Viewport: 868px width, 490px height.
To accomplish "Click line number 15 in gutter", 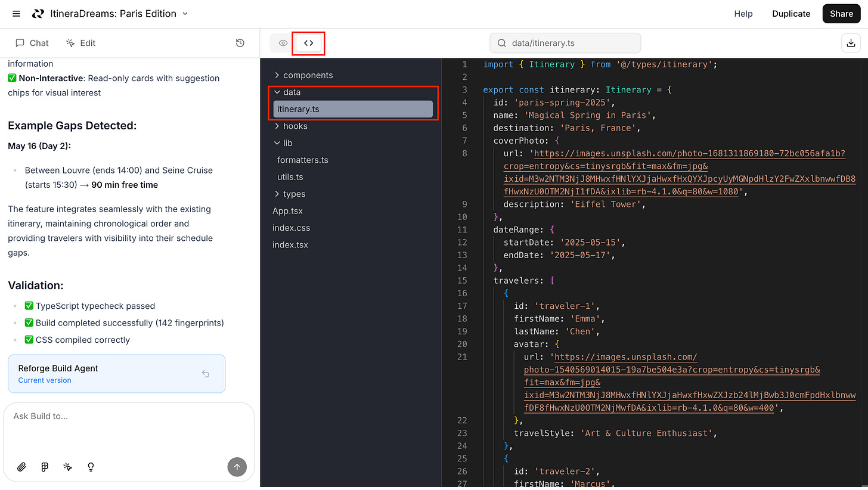I will tap(463, 280).
